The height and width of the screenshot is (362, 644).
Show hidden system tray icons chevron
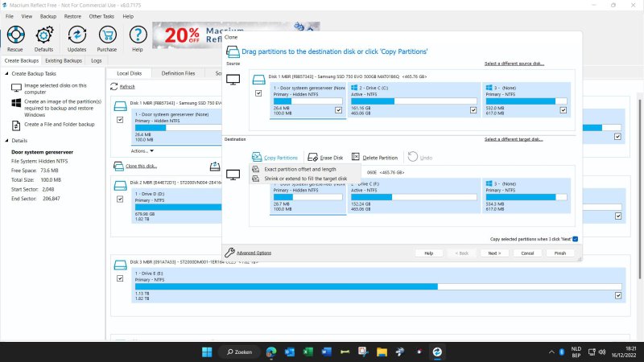tap(551, 352)
